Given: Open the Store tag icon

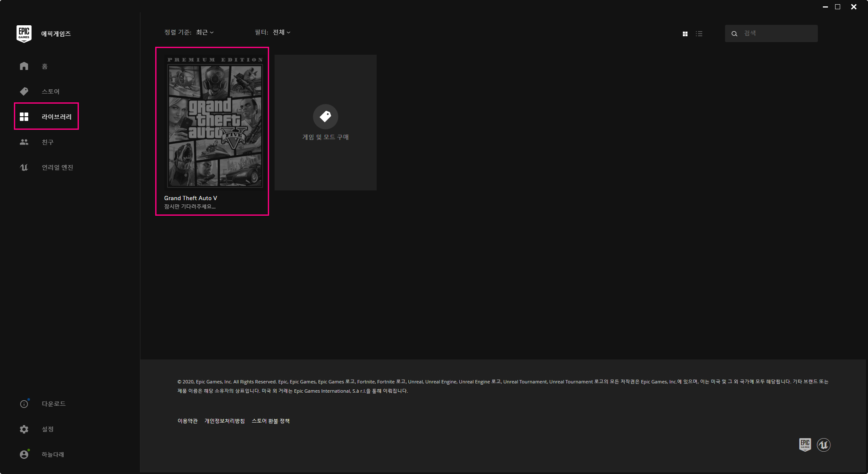Looking at the screenshot, I should tap(24, 91).
